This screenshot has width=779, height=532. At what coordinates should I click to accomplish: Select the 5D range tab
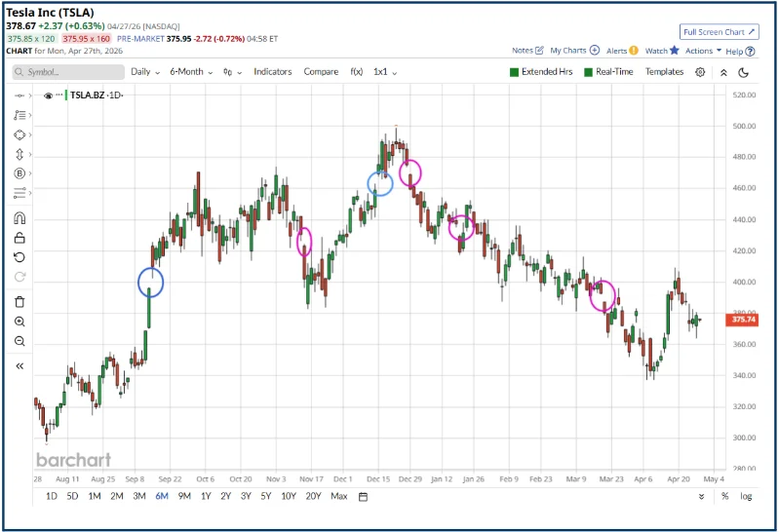pos(72,496)
